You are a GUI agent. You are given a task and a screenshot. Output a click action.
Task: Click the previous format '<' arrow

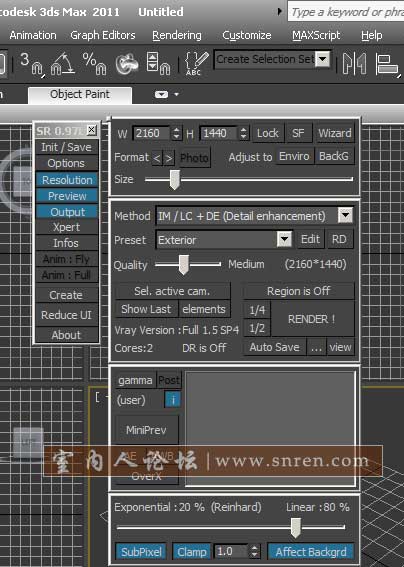click(157, 158)
